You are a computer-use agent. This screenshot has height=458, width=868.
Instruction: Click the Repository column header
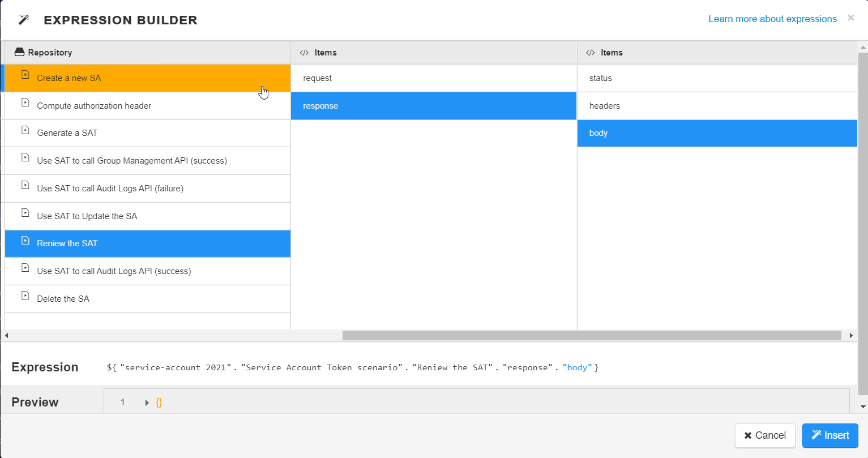[148, 53]
